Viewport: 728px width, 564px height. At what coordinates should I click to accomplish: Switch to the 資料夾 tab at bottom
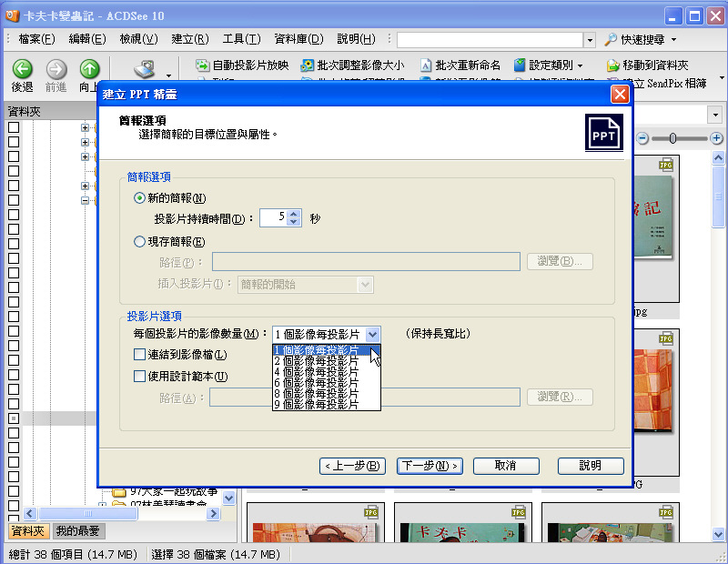[27, 531]
